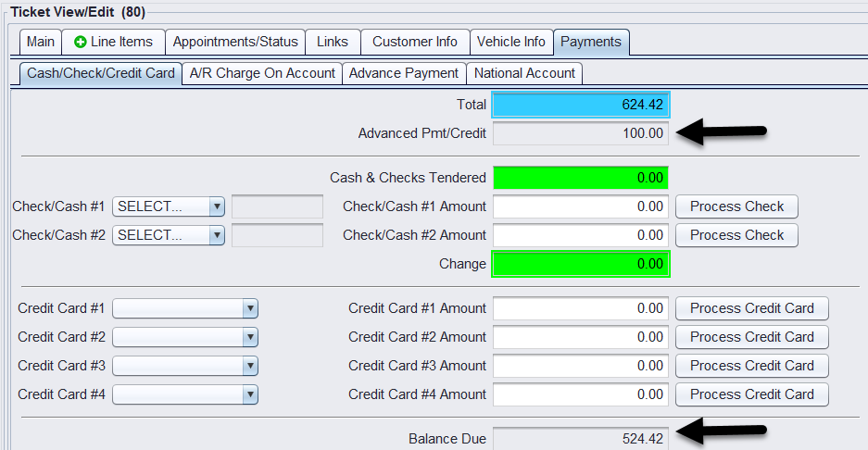The image size is (868, 450).
Task: Switch to A/R Charge On Account subtab
Action: click(x=262, y=73)
